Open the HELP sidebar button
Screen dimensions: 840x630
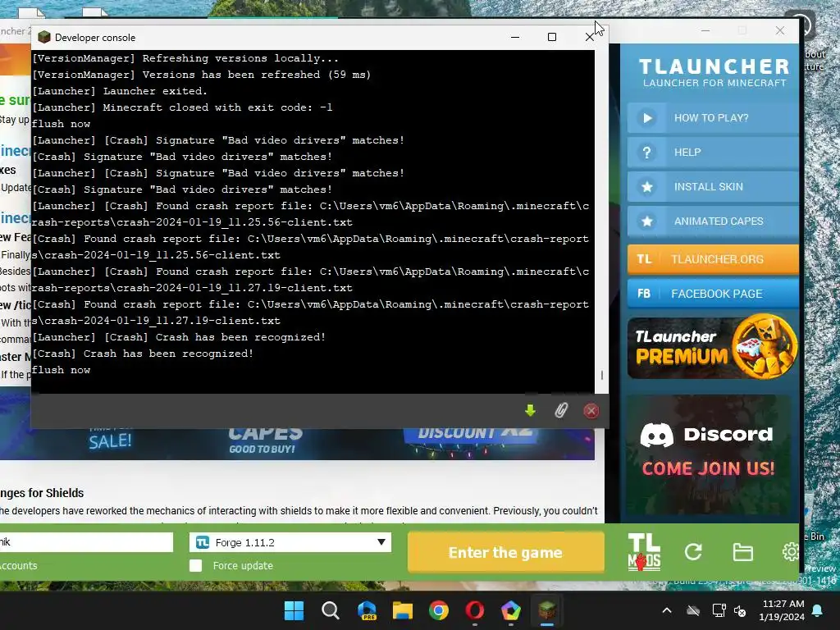(713, 152)
